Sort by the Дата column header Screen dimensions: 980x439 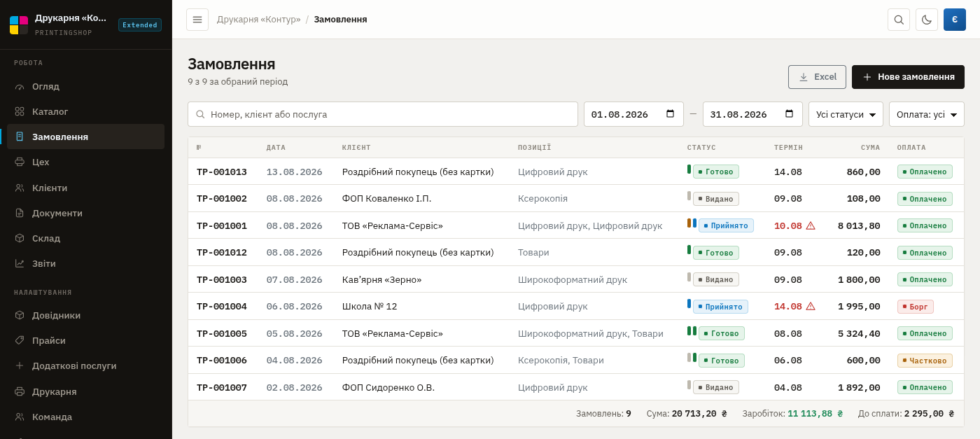coord(276,148)
